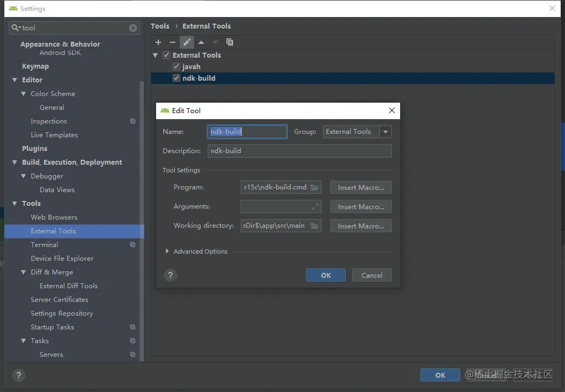The width and height of the screenshot is (565, 392).
Task: Open Plugins settings page
Action: click(x=35, y=149)
